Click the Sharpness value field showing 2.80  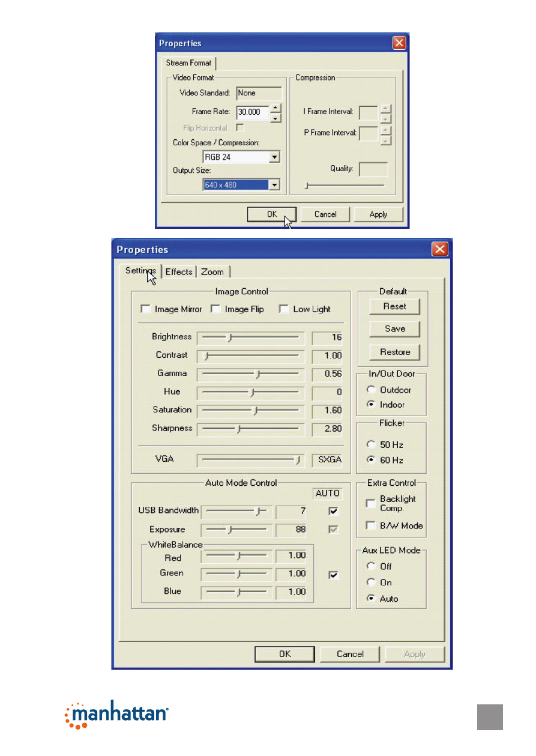(328, 429)
